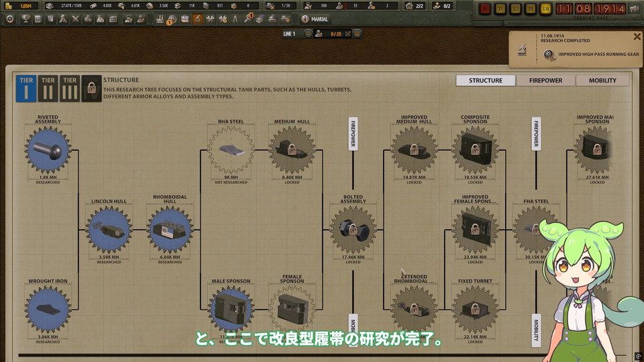Open the Manual info button
Image resolution: width=644 pixels, height=362 pixels.
tap(315, 19)
